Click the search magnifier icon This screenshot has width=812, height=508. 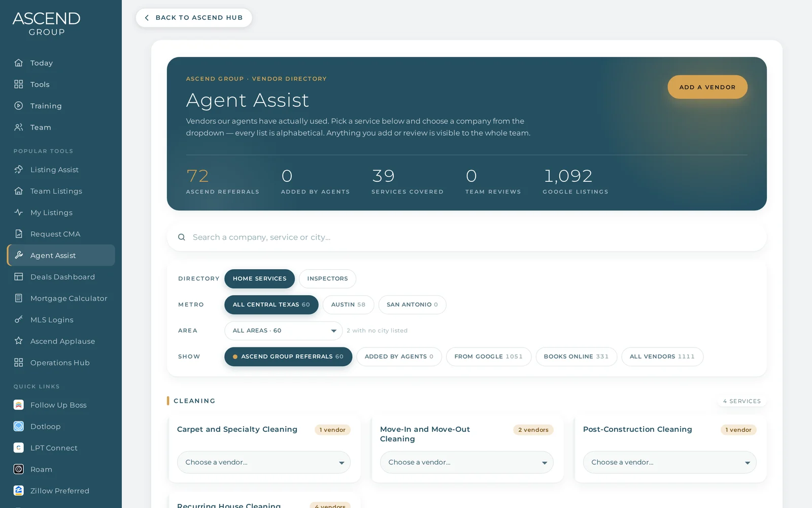pyautogui.click(x=182, y=237)
